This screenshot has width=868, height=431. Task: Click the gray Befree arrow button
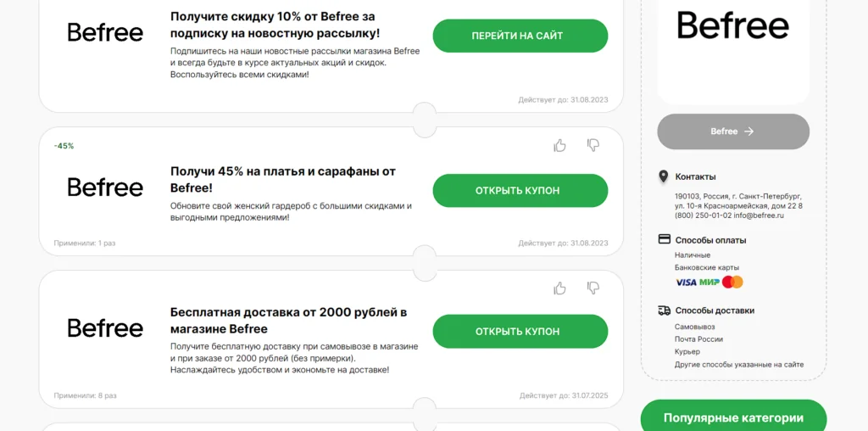coord(733,132)
